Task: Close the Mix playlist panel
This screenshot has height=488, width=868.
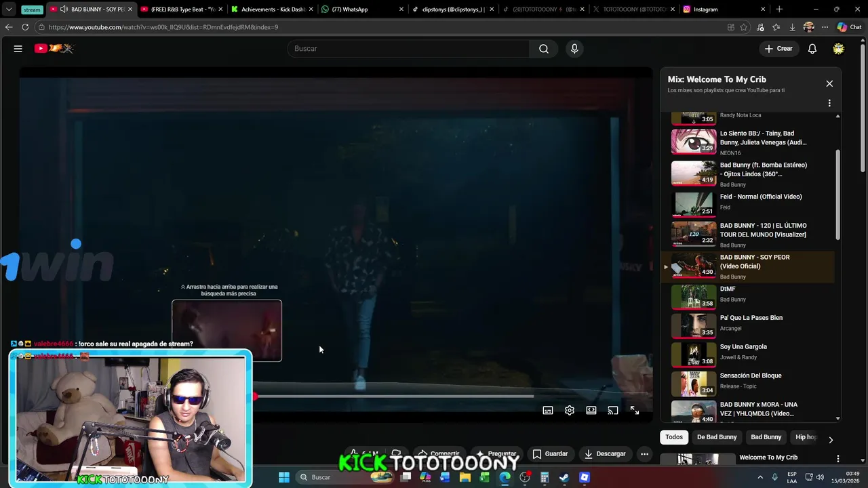Action: pyautogui.click(x=829, y=83)
